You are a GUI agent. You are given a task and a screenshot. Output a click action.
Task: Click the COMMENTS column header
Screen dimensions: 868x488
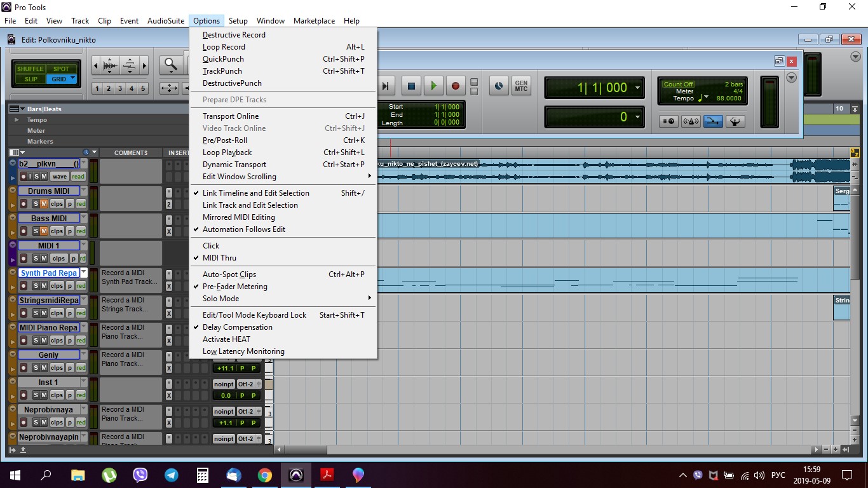pos(131,153)
